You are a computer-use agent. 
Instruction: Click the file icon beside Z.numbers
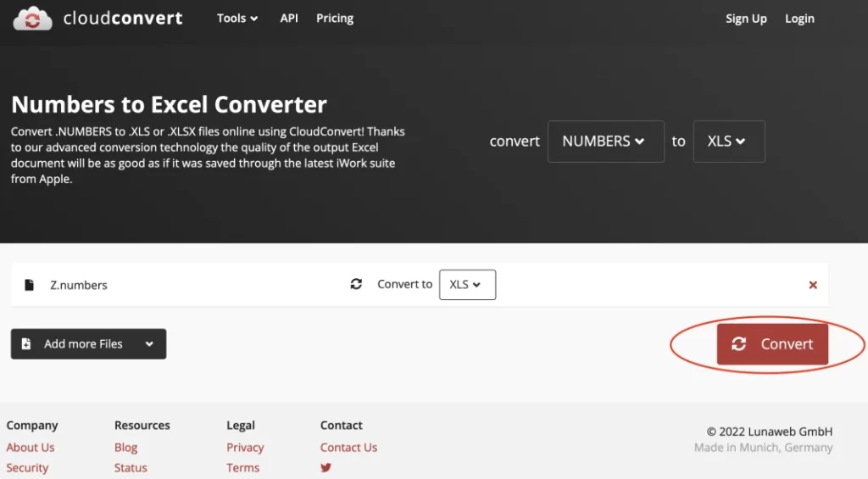pos(29,285)
